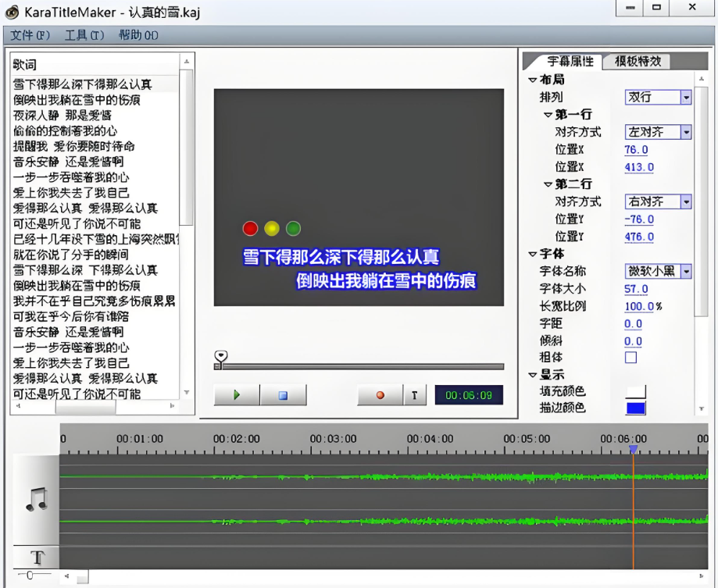The image size is (718, 588).
Task: Open the 帮助(H) menu
Action: pos(138,35)
